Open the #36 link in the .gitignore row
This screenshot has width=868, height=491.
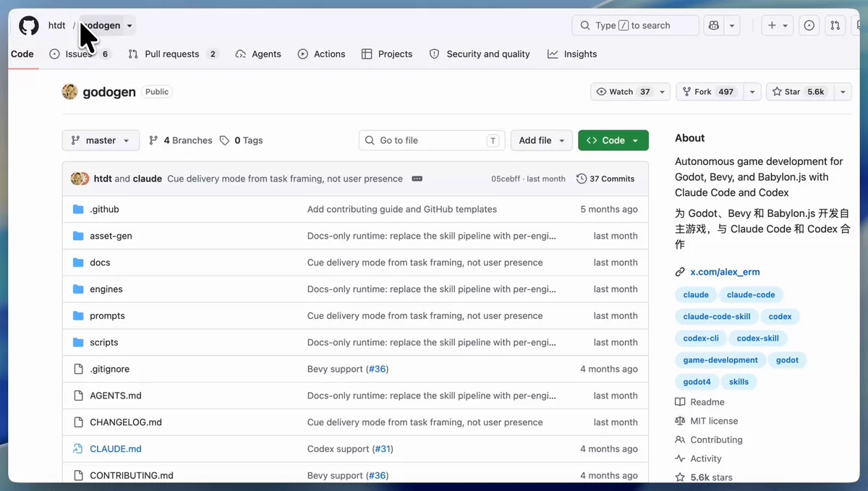point(377,369)
